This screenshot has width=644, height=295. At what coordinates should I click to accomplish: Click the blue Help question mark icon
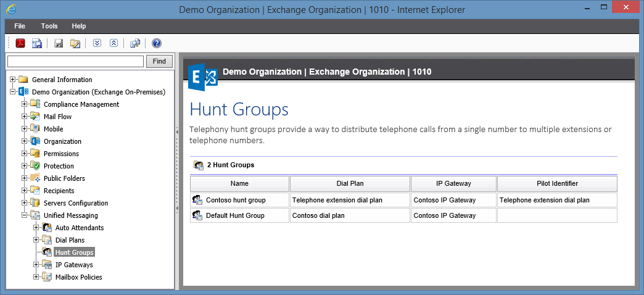[x=157, y=43]
